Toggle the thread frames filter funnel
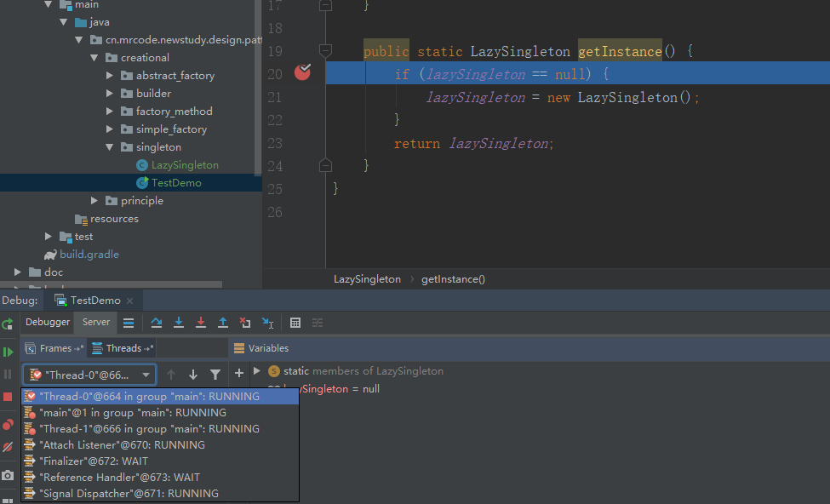830x504 pixels. click(x=215, y=375)
